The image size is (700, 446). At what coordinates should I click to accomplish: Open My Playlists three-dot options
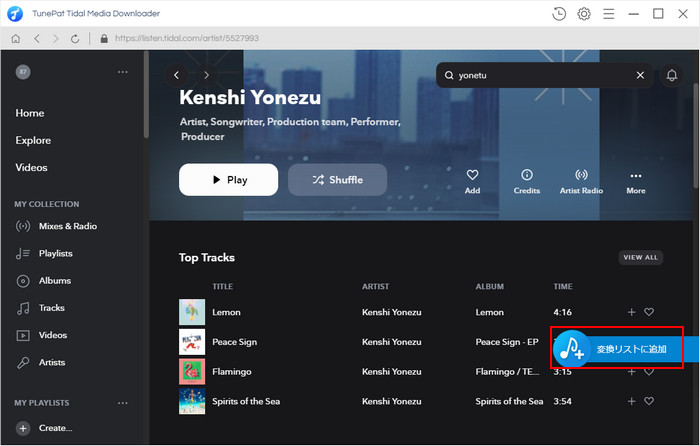[123, 403]
